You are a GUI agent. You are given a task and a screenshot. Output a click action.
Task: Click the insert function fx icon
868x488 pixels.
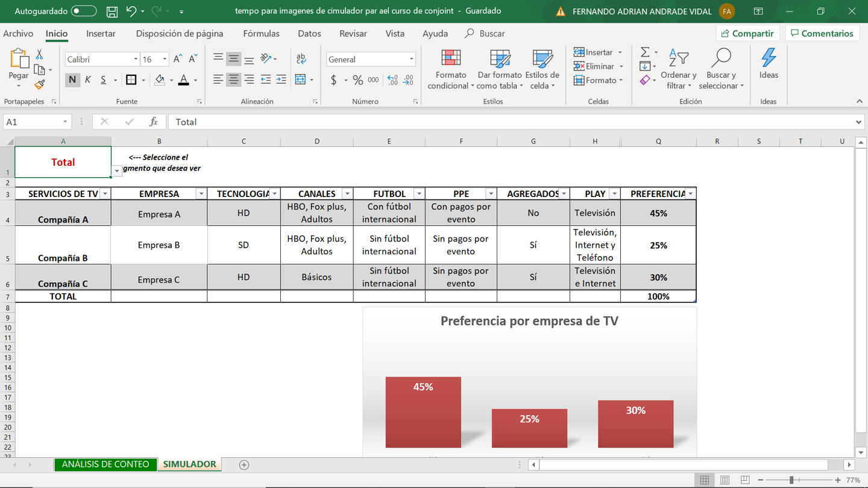click(154, 122)
